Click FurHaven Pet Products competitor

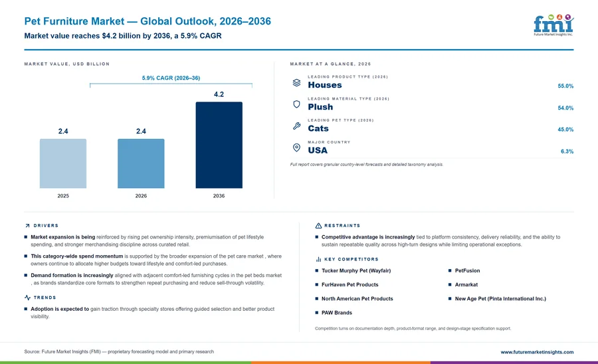349,285
